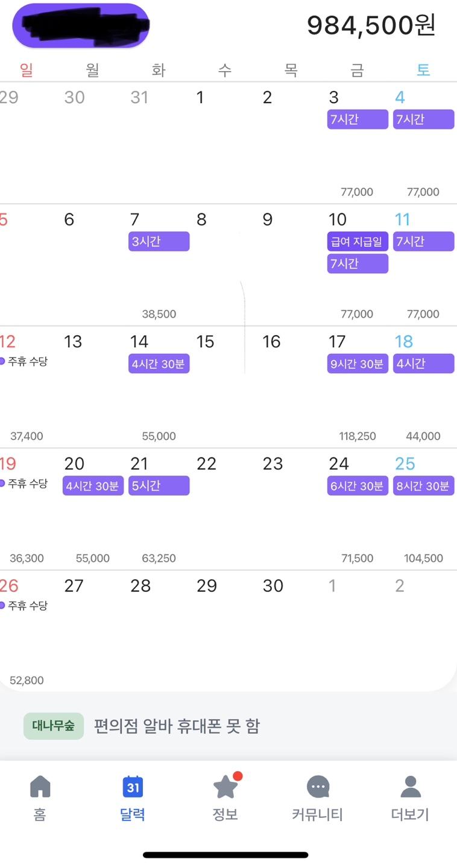Tap the purple dot 주휴 수당 on the 12th
Image resolution: width=457 pixels, height=868 pixels.
[x=24, y=362]
